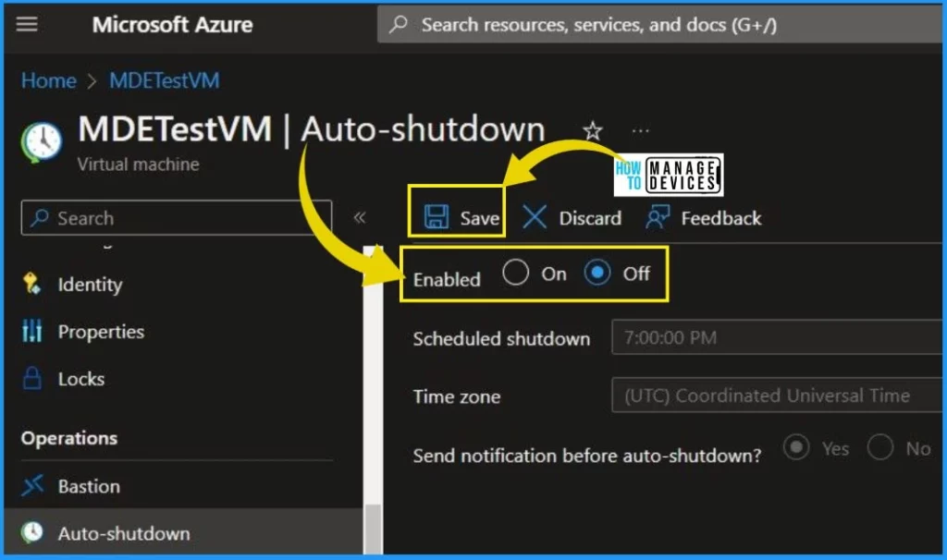Image resolution: width=947 pixels, height=560 pixels.
Task: Go to the Home breadcrumb
Action: tap(49, 80)
